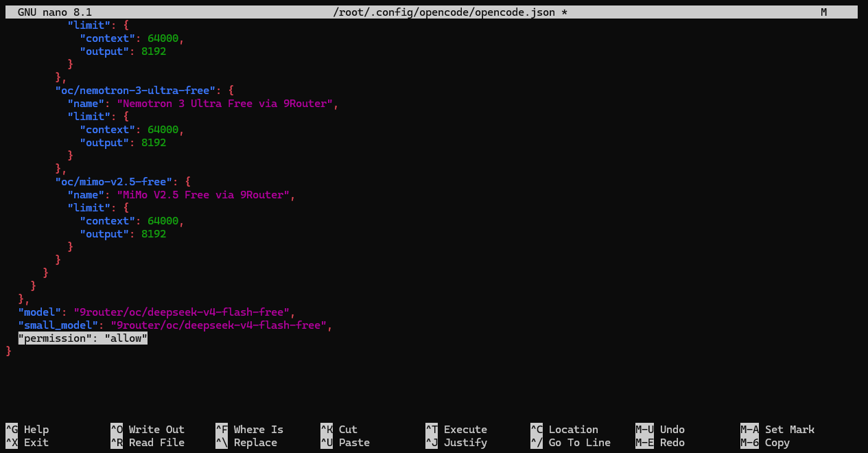
Task: Click the 64000 context value under Nemotron
Action: pyautogui.click(x=163, y=130)
